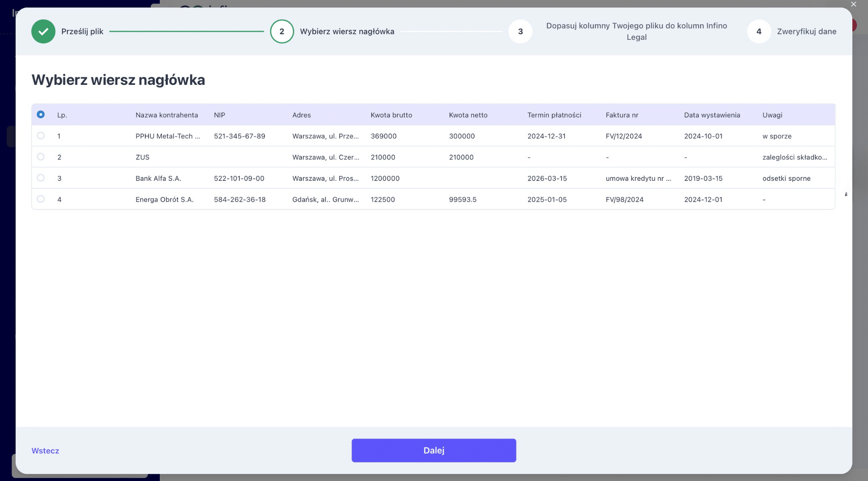Click the Dalej button
This screenshot has width=868, height=481.
(x=434, y=450)
